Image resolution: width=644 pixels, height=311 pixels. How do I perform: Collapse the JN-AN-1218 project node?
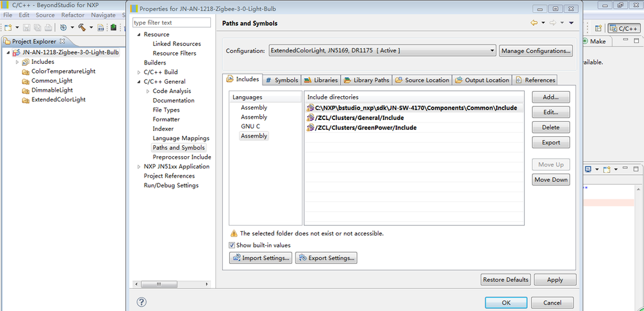(x=8, y=53)
